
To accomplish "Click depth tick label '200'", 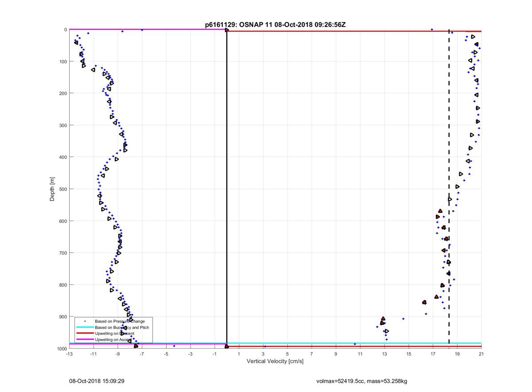I will pos(63,93).
